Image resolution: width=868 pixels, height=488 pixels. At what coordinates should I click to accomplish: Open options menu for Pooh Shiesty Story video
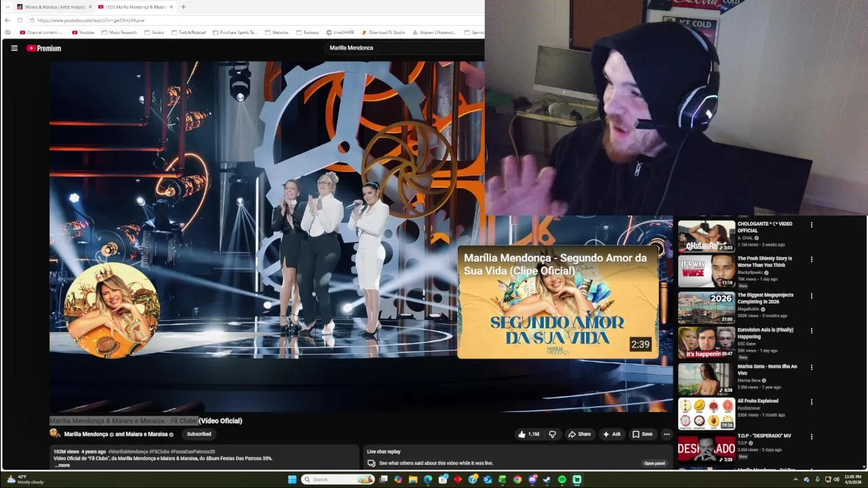point(811,260)
